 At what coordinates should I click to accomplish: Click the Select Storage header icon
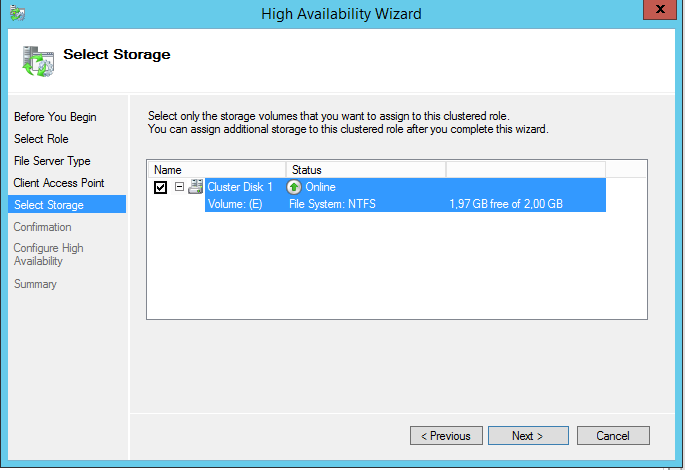pos(38,61)
